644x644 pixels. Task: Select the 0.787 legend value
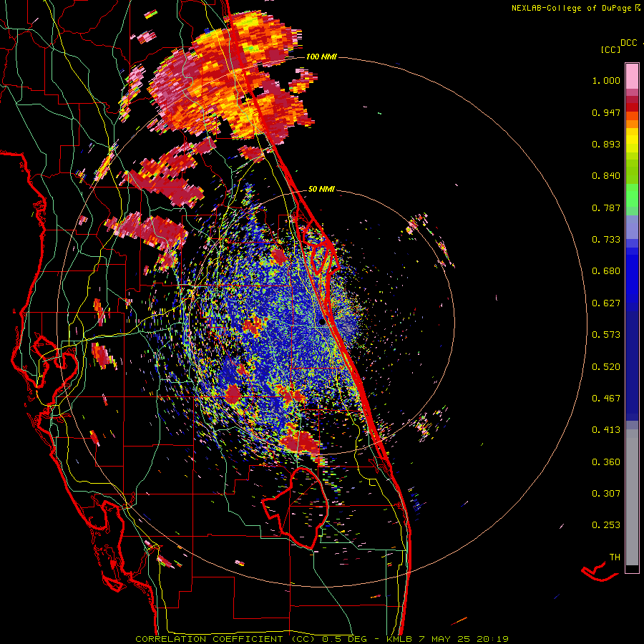tap(606, 208)
